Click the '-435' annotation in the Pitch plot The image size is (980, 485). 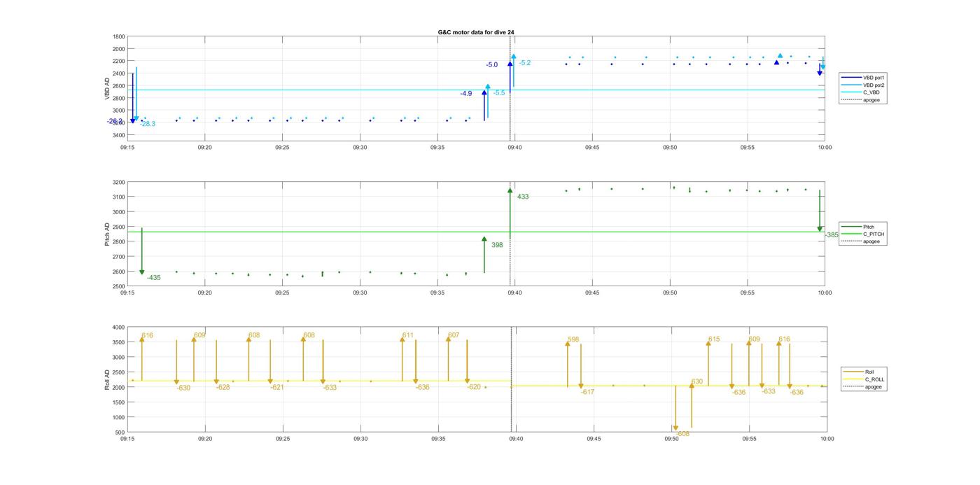point(154,278)
